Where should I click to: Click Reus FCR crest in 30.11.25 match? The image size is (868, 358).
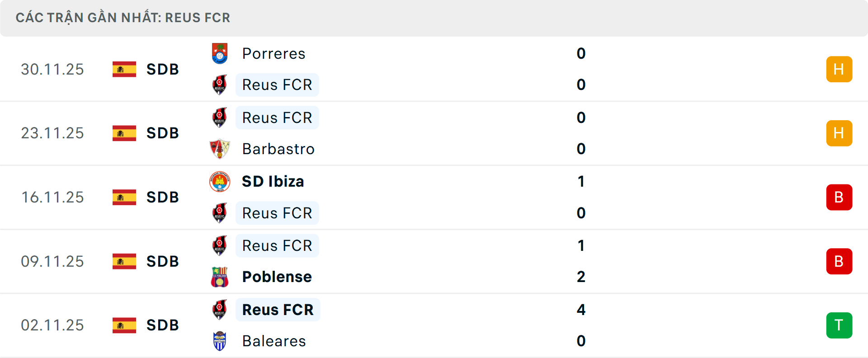[x=220, y=85]
